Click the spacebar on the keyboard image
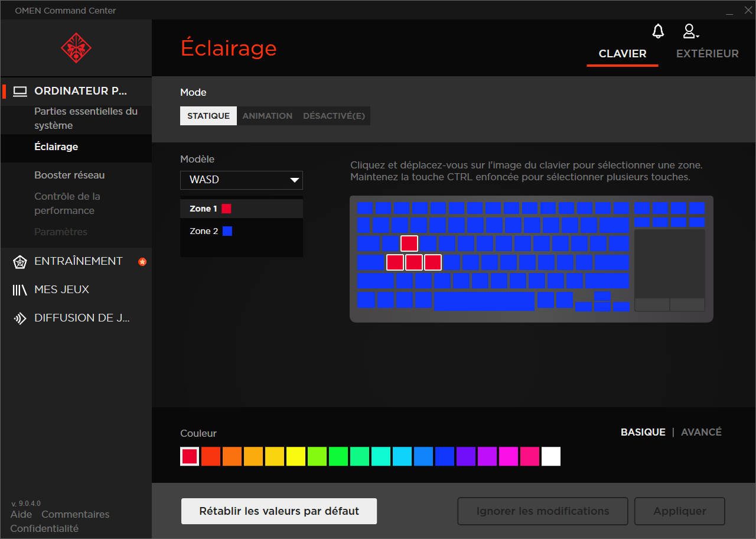This screenshot has width=756, height=539. pos(484,301)
